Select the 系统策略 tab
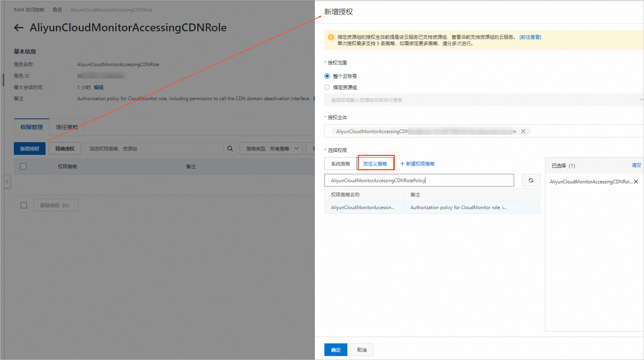Image resolution: width=644 pixels, height=360 pixels. point(341,164)
